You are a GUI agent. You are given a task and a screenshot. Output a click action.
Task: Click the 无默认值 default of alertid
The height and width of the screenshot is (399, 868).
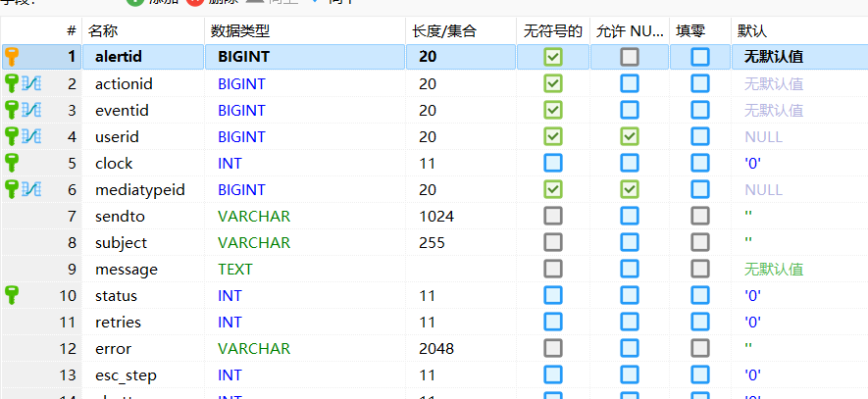click(774, 57)
